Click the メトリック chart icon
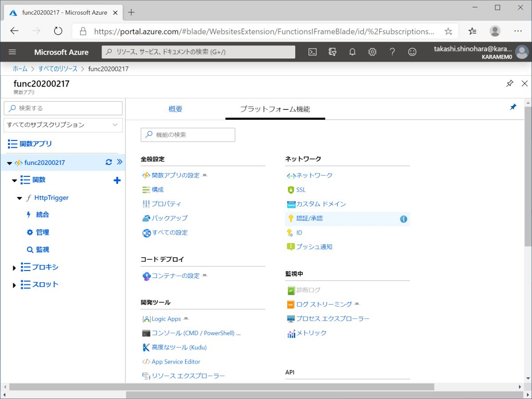The image size is (532, 399). pyautogui.click(x=291, y=333)
